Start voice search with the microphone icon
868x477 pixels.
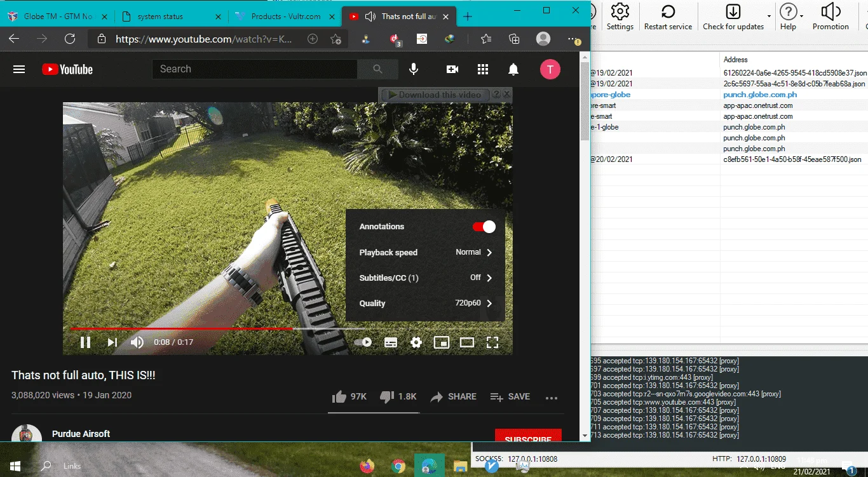point(414,69)
